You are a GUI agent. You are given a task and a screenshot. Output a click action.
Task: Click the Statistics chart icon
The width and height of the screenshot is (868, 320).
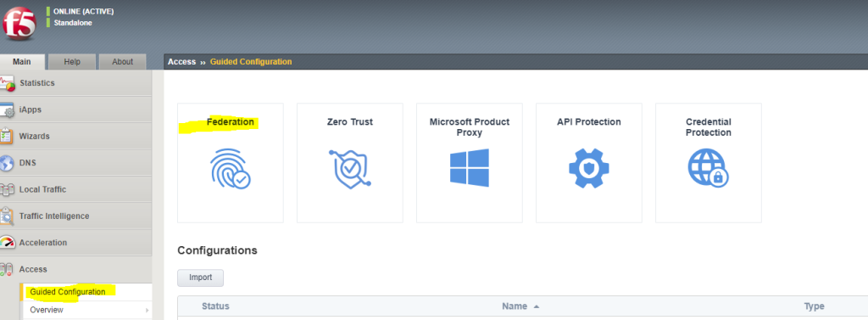(x=7, y=83)
